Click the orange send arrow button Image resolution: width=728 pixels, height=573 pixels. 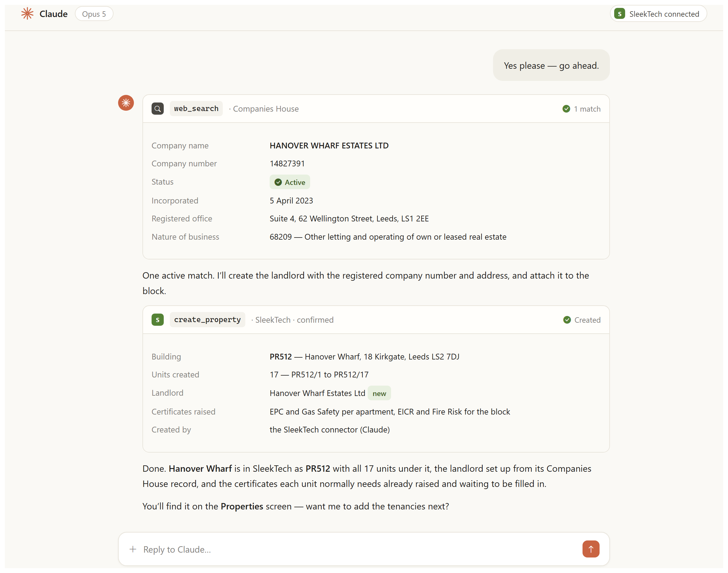(591, 549)
